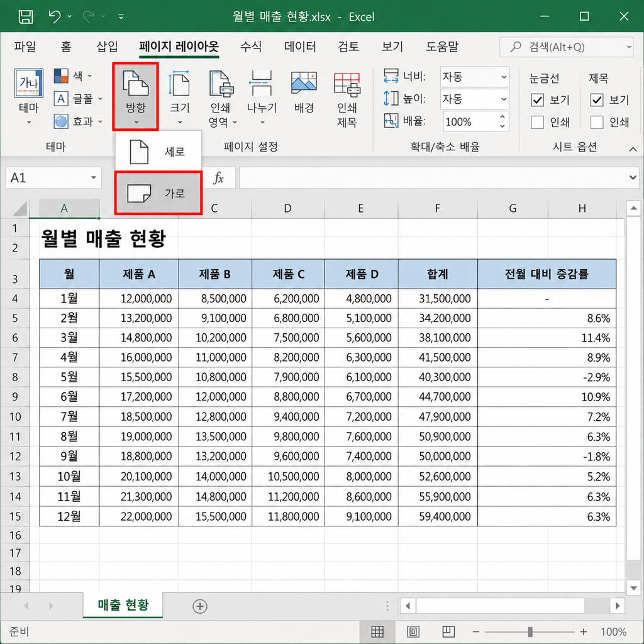Switch to the 보기 (View) tab

[x=392, y=47]
